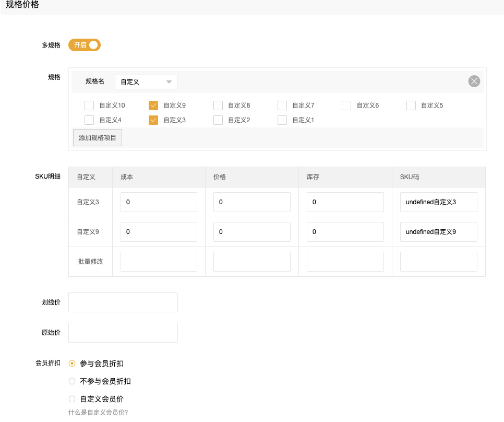Click the 自定义9 row label in SKU table
The width and height of the screenshot is (504, 422).
[88, 232]
